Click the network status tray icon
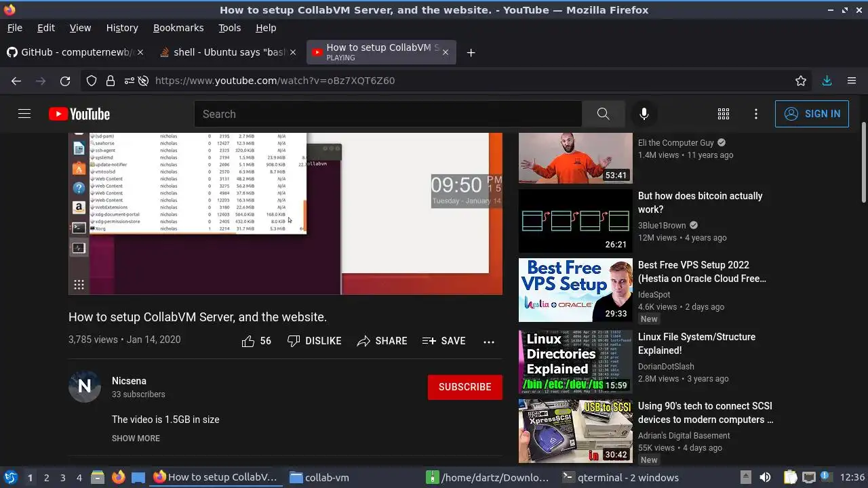 [808, 477]
